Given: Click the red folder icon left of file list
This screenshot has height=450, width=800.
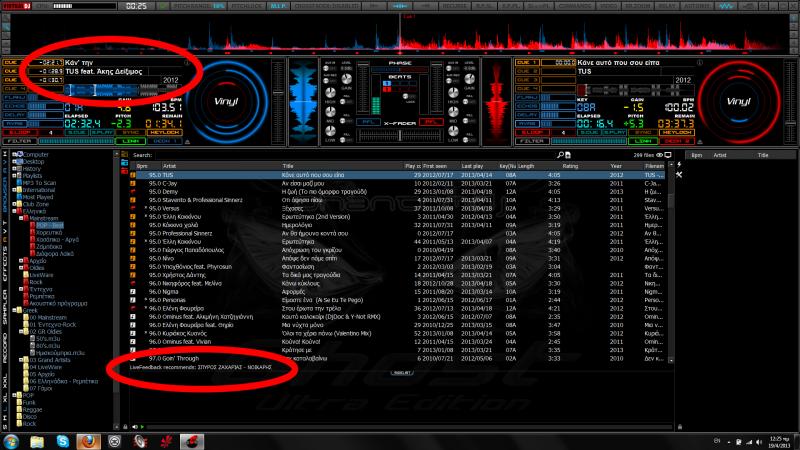Looking at the screenshot, I should (124, 171).
